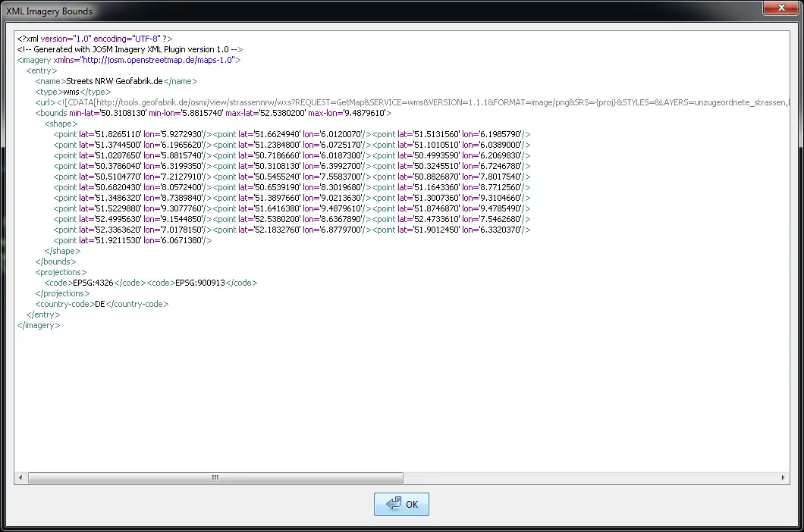The height and width of the screenshot is (532, 804).
Task: Close the XML Imagery Bounds dialog
Action: pos(778,8)
